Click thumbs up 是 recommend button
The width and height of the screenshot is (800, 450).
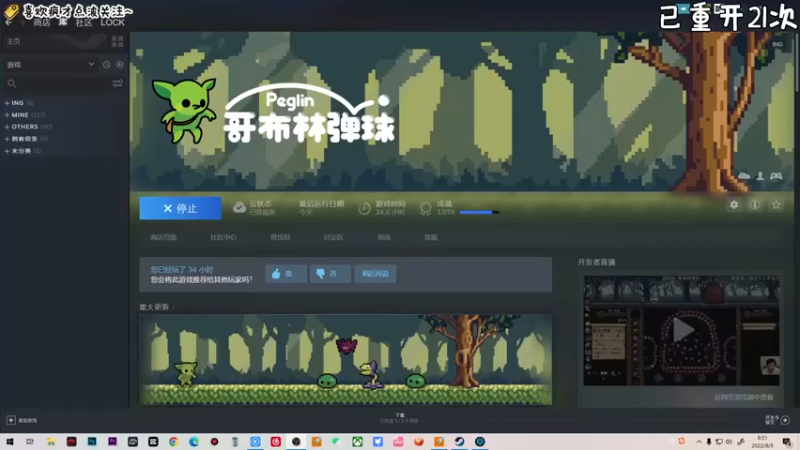pyautogui.click(x=286, y=274)
